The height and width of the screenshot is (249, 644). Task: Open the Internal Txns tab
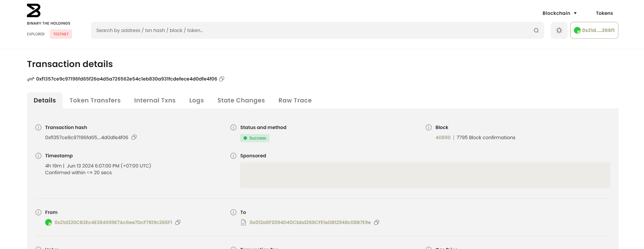coord(155,100)
